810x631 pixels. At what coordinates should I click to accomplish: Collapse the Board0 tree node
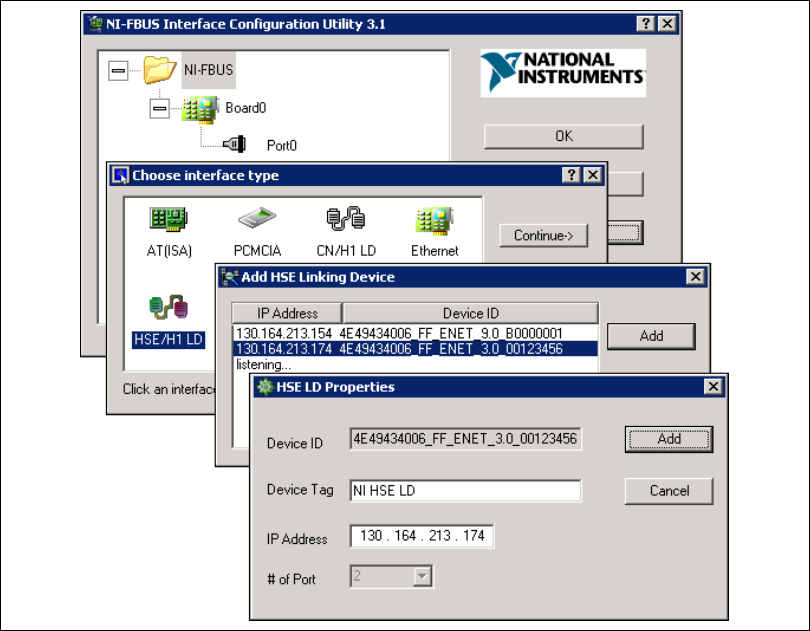pos(160,109)
